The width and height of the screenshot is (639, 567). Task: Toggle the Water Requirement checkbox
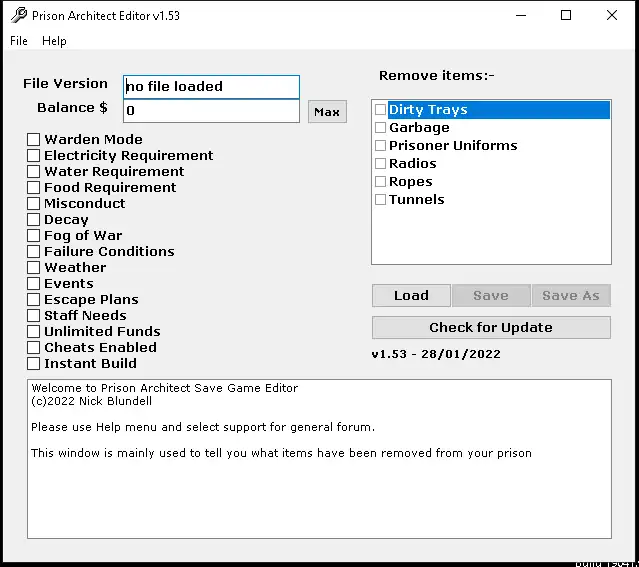point(33,171)
